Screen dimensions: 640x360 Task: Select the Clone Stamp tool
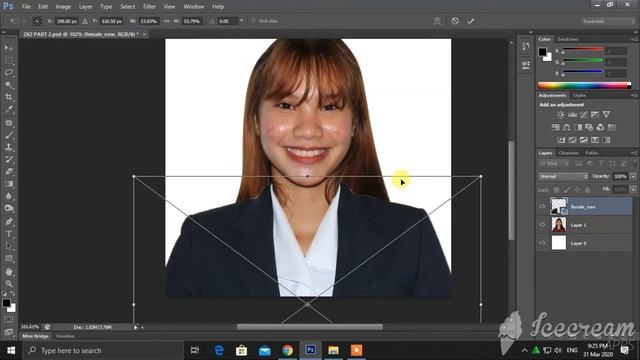9,147
